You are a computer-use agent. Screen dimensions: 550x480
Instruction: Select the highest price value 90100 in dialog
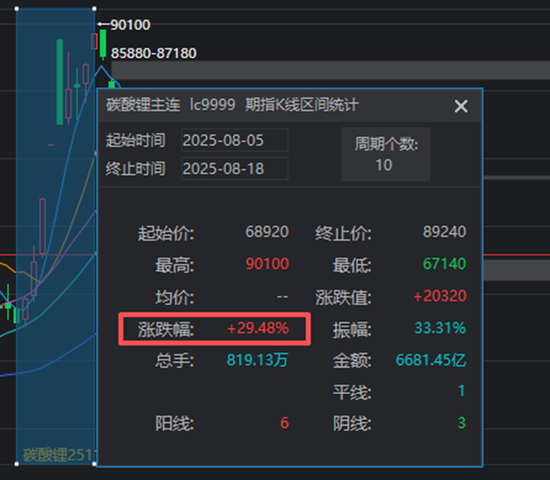[x=267, y=264]
